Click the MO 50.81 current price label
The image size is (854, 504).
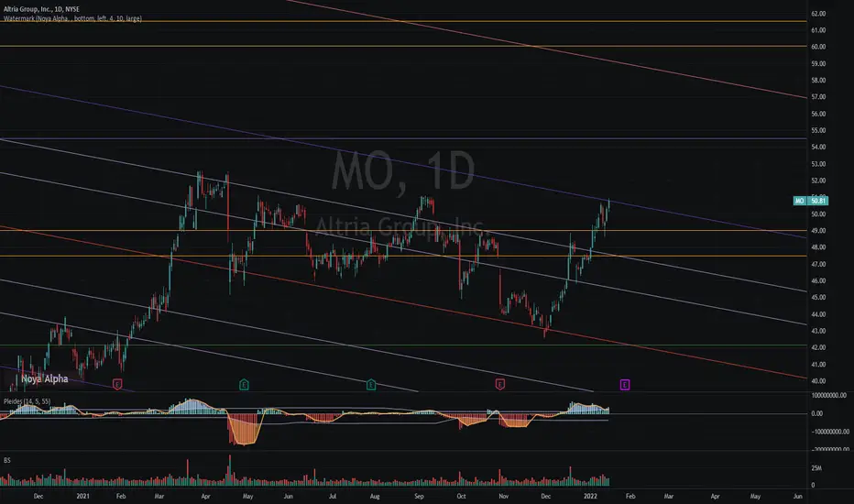(810, 201)
